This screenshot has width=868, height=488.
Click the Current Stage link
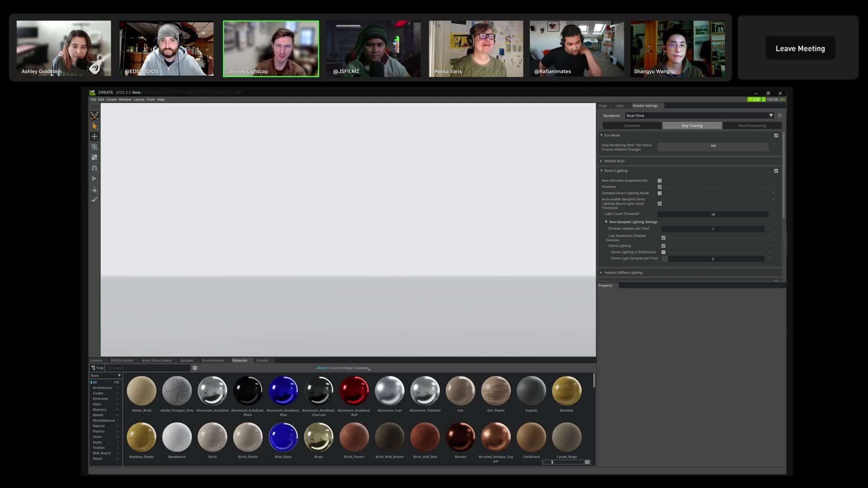click(341, 368)
